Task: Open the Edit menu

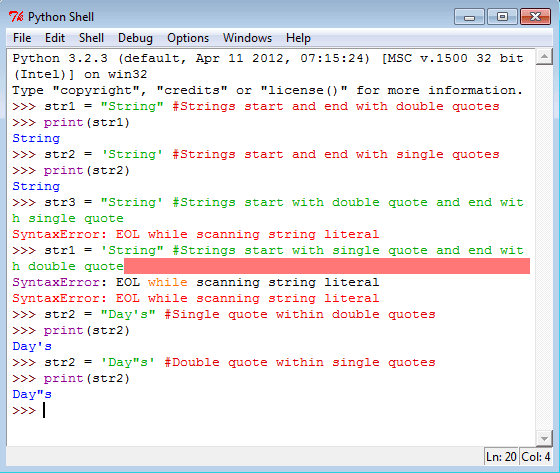Action: point(55,38)
